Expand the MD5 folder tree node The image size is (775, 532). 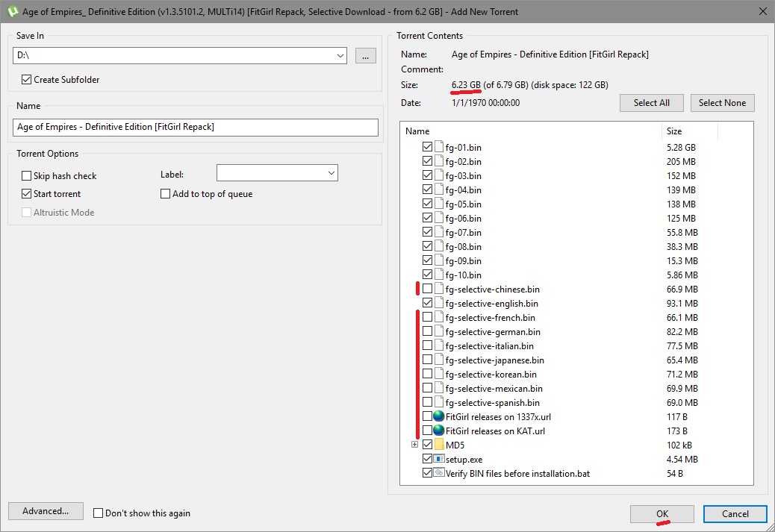pos(414,445)
